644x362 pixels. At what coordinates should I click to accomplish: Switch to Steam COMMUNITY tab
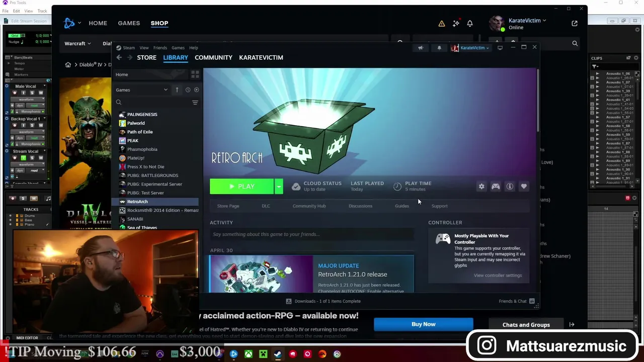click(213, 57)
